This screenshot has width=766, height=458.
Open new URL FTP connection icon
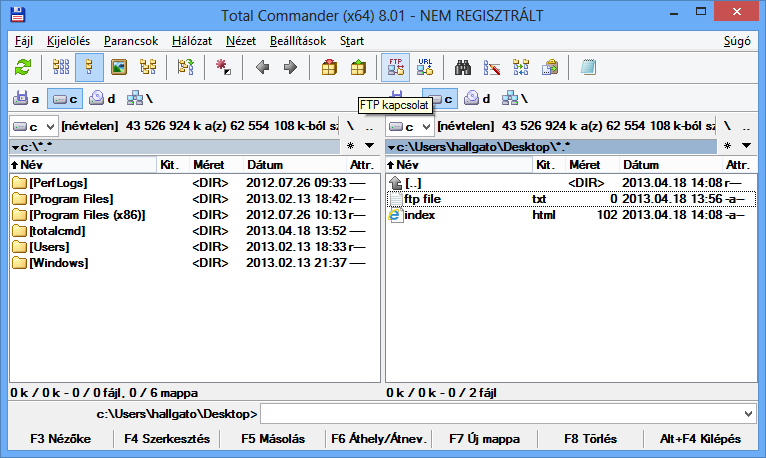(x=425, y=67)
